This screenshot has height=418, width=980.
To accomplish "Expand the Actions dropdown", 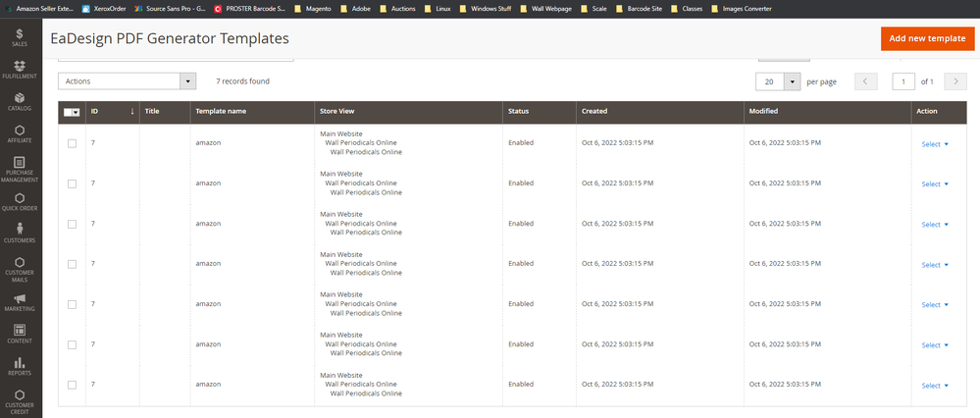I will [127, 81].
